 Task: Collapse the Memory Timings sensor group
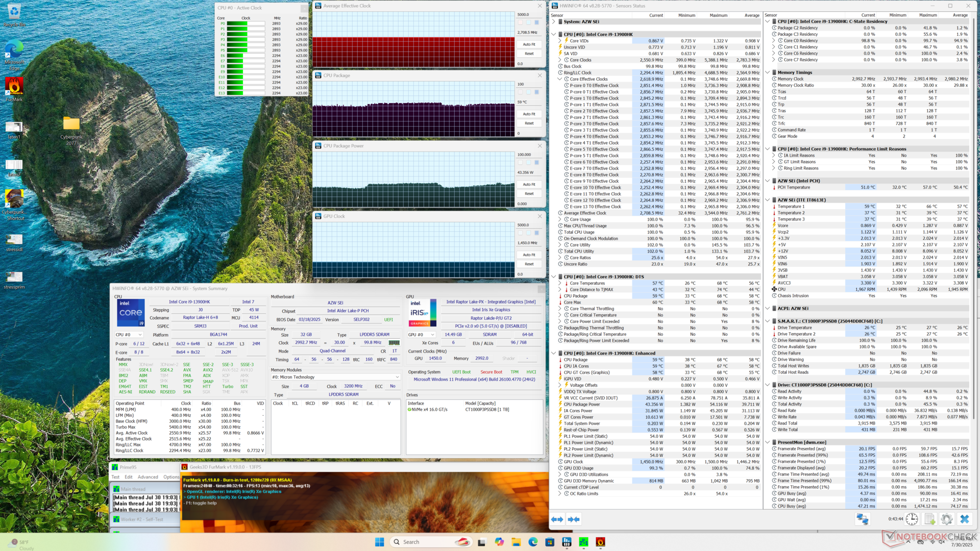pyautogui.click(x=767, y=72)
